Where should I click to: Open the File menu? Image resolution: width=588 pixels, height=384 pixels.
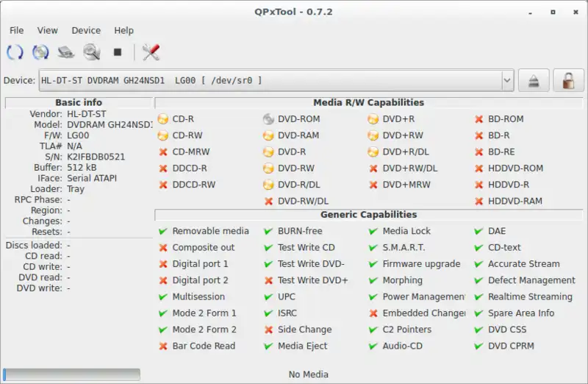click(x=16, y=30)
